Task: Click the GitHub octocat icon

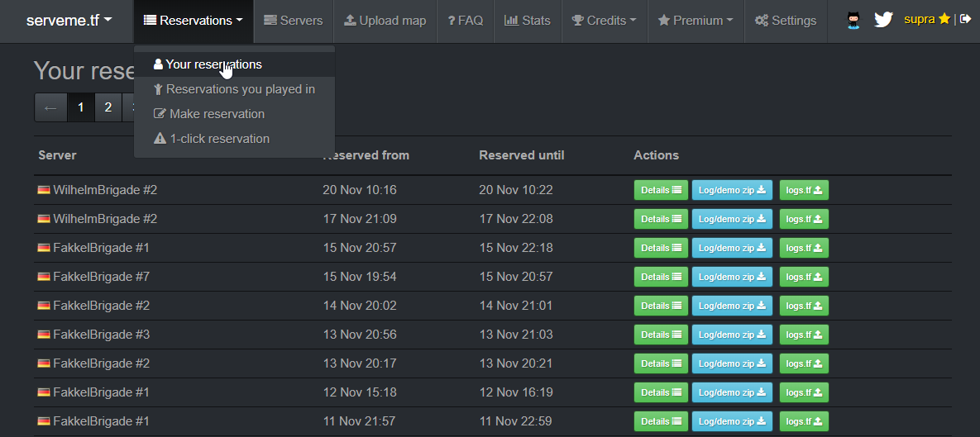Action: 855,20
